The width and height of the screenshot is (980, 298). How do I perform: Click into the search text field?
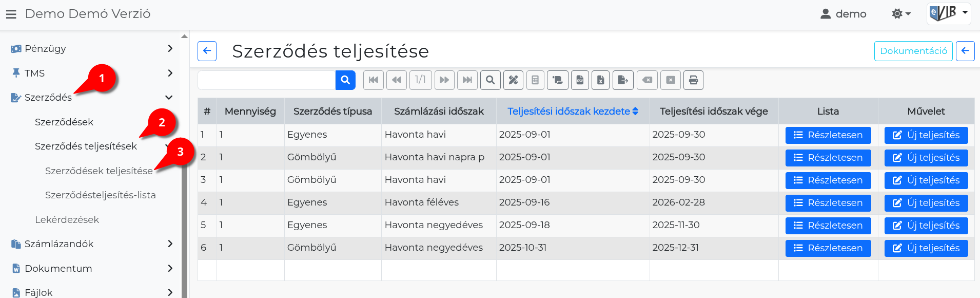pos(266,80)
